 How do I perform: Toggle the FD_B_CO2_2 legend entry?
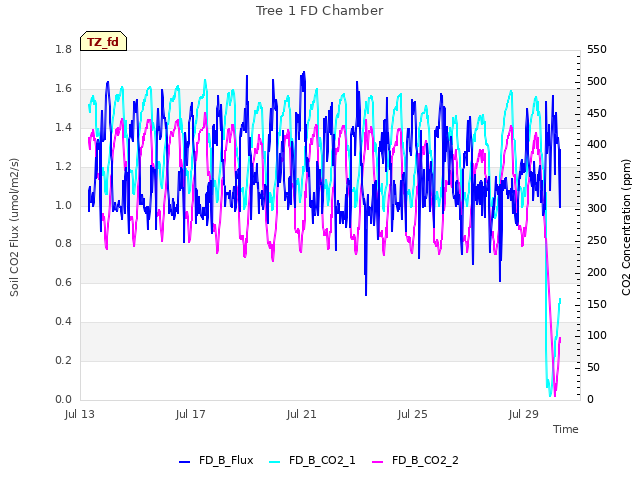[x=416, y=460]
